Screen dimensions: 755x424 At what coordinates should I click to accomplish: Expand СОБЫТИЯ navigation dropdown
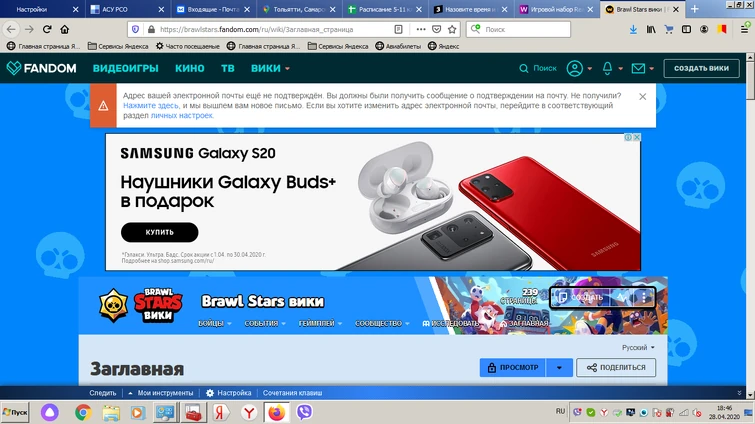coord(265,323)
